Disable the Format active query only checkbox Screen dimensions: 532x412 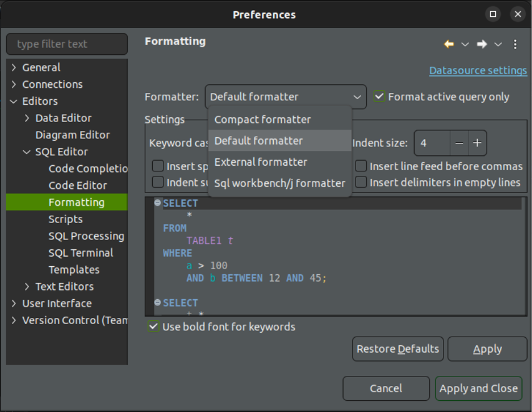coord(377,97)
